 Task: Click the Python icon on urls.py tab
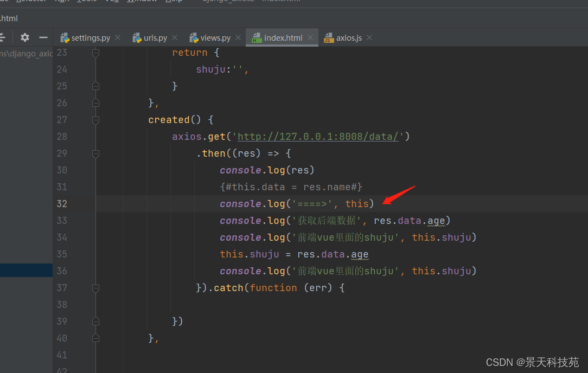coord(137,38)
